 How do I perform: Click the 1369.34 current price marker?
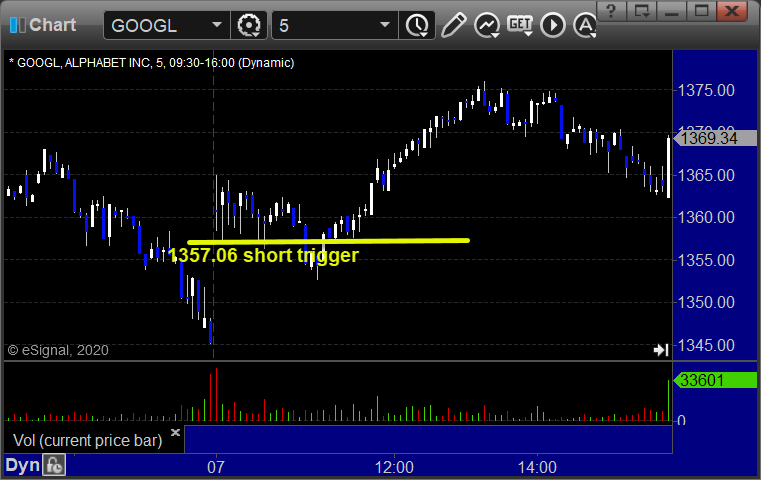pyautogui.click(x=715, y=138)
